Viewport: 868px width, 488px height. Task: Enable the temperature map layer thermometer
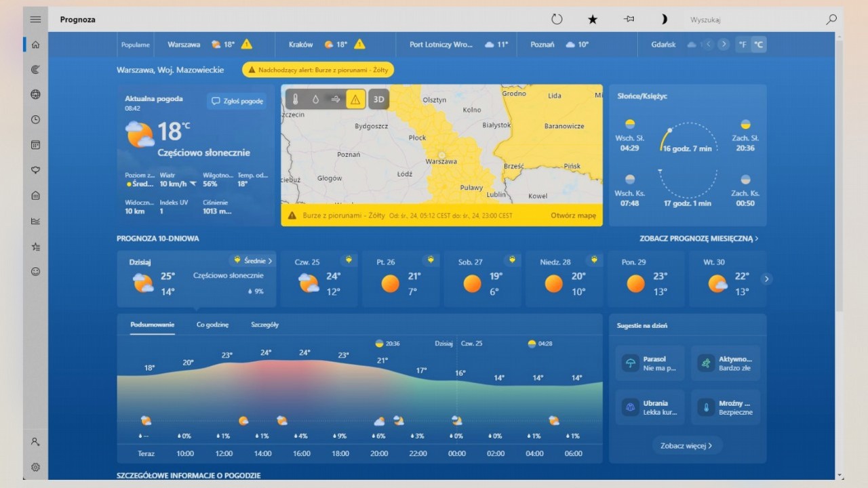point(296,99)
